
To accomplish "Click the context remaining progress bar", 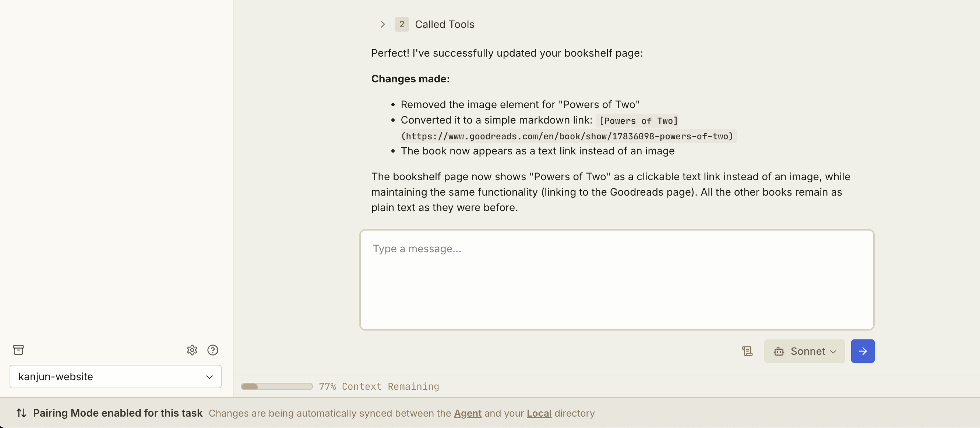I will (276, 386).
